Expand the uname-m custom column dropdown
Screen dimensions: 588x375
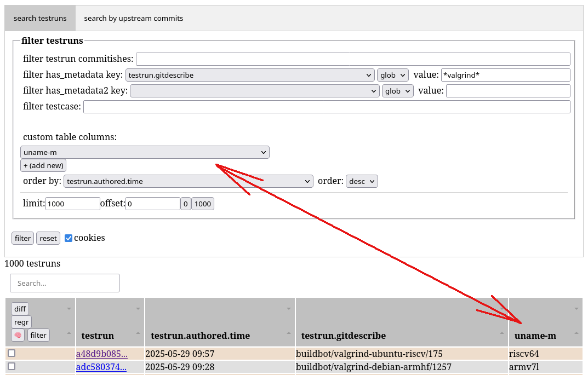[145, 152]
